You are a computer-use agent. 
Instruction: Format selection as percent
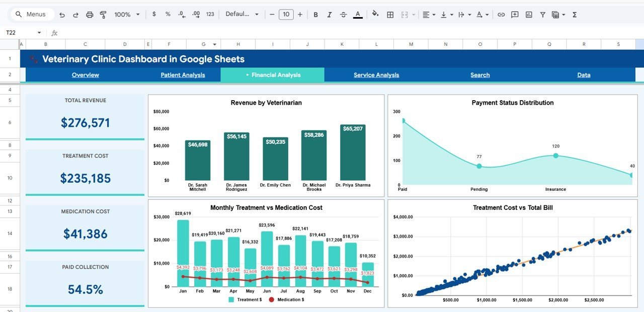point(168,14)
